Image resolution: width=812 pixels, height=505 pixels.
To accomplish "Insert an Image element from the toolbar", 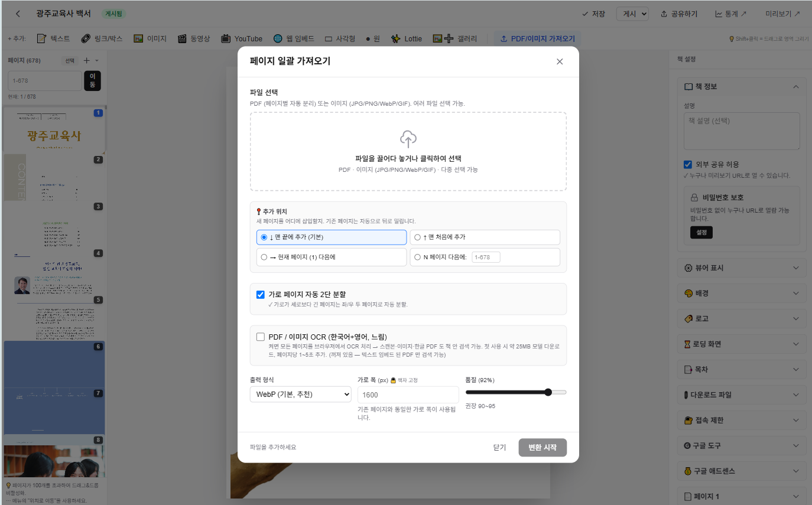I will click(x=150, y=38).
